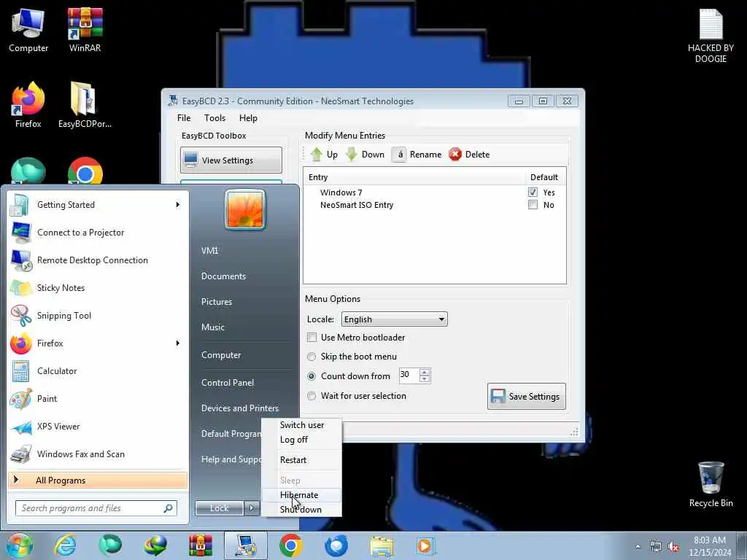The width and height of the screenshot is (747, 560).
Task: Click the muted volume tray icon
Action: (673, 547)
